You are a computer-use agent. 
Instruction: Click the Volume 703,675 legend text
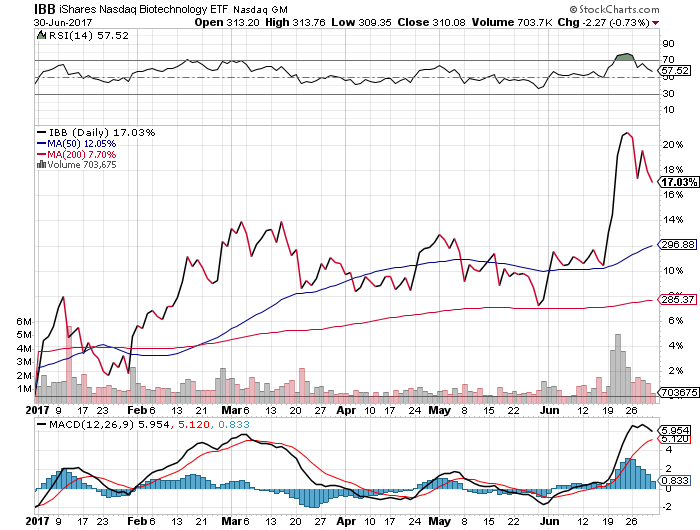point(82,165)
